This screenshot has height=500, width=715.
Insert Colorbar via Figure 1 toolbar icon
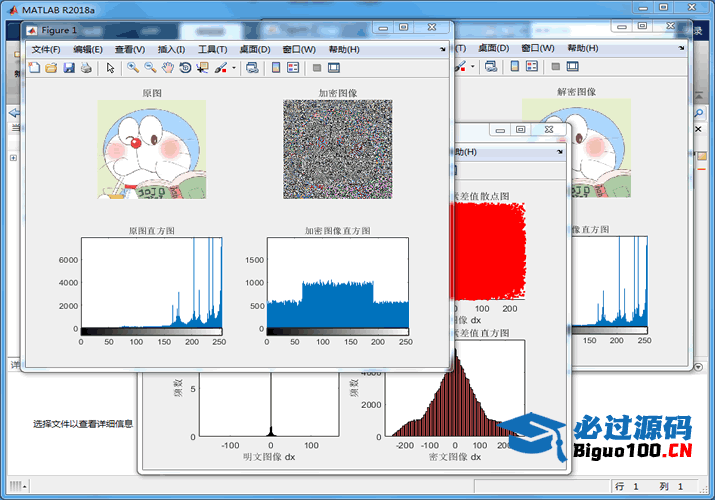pyautogui.click(x=276, y=68)
